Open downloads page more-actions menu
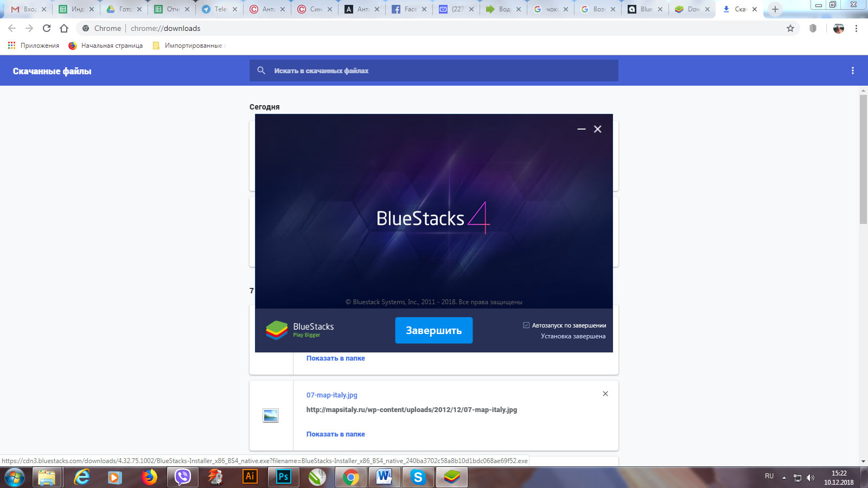Viewport: 868px width, 488px height. click(x=853, y=70)
